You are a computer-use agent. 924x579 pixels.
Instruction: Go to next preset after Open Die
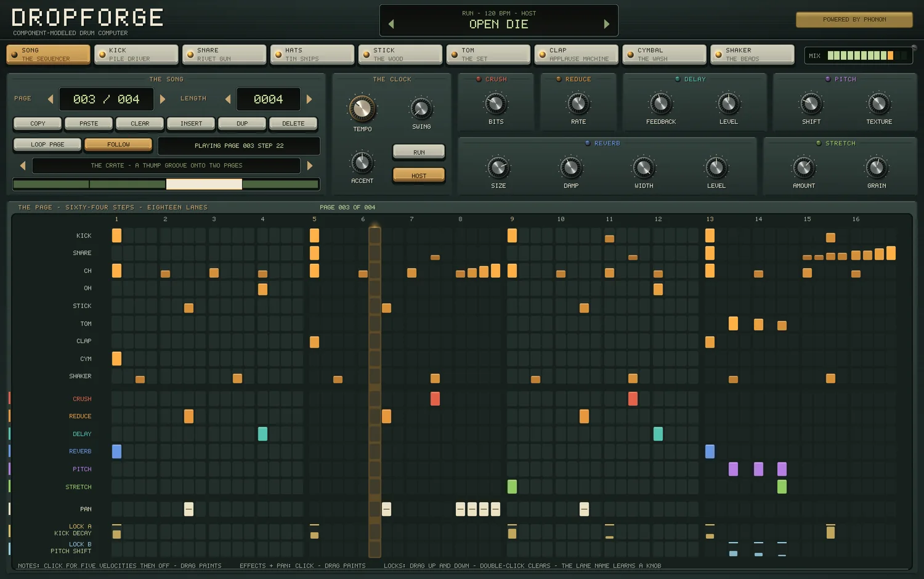click(x=607, y=24)
